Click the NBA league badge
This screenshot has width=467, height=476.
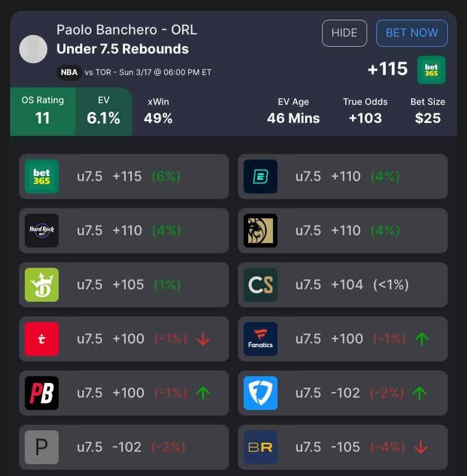(x=69, y=73)
